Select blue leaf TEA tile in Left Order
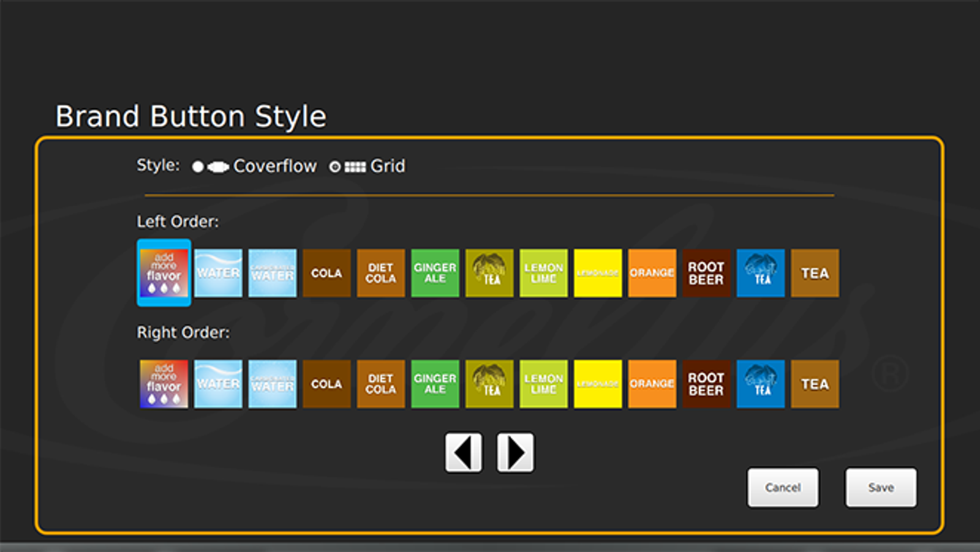Image resolution: width=980 pixels, height=552 pixels. 761,273
